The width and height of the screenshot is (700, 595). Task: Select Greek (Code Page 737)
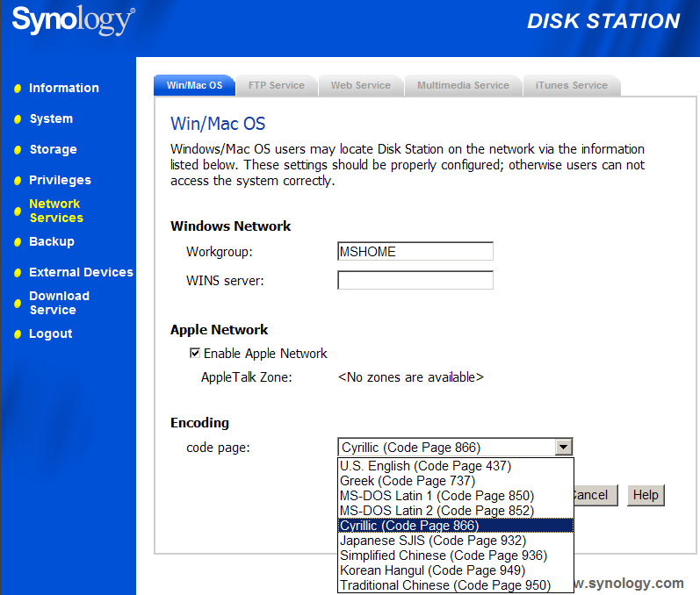pyautogui.click(x=456, y=481)
